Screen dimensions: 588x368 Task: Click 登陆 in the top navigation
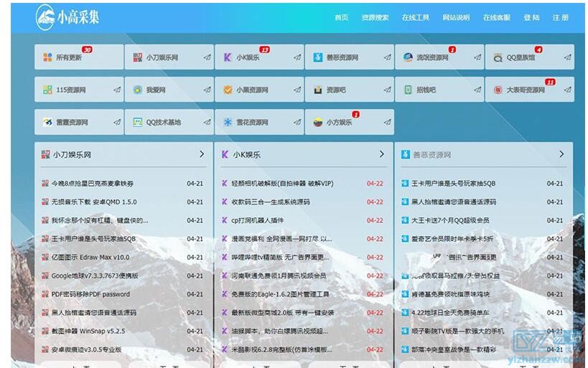[x=531, y=18]
